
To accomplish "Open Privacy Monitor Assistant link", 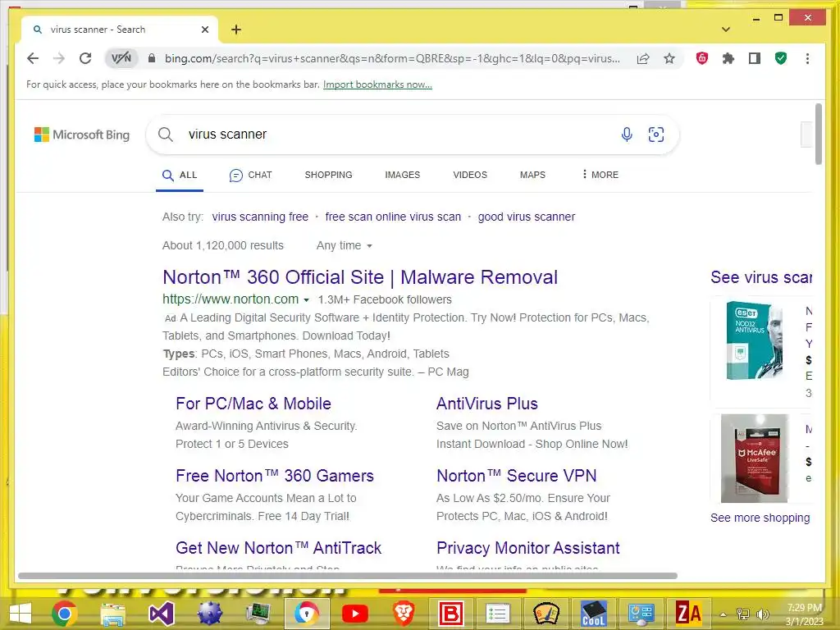I will pyautogui.click(x=528, y=548).
